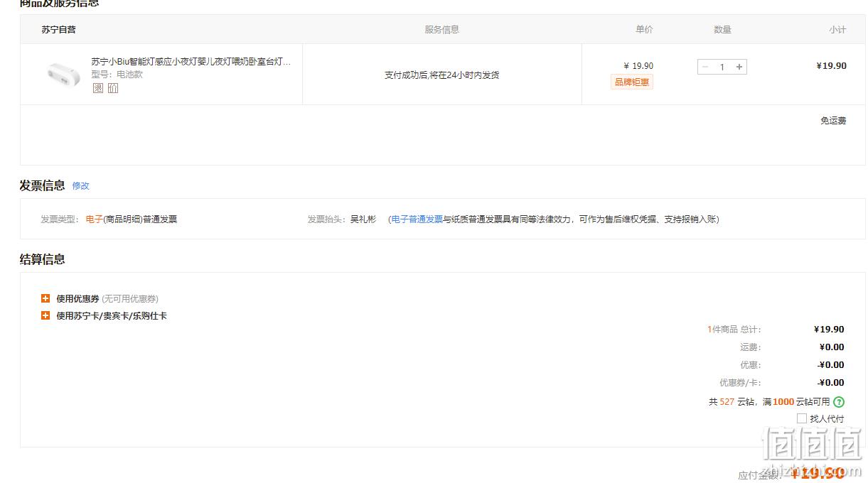Click the 1件商品 总计 ¥19.90 amount

click(829, 330)
